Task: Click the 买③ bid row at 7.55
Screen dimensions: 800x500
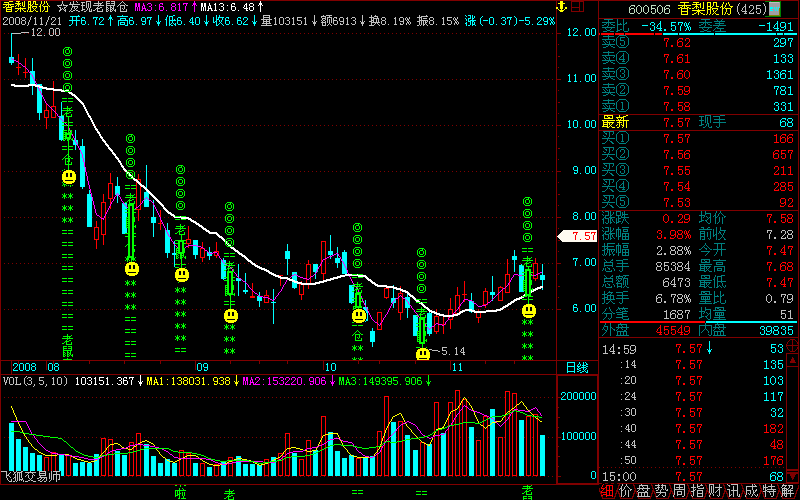Action: 698,170
